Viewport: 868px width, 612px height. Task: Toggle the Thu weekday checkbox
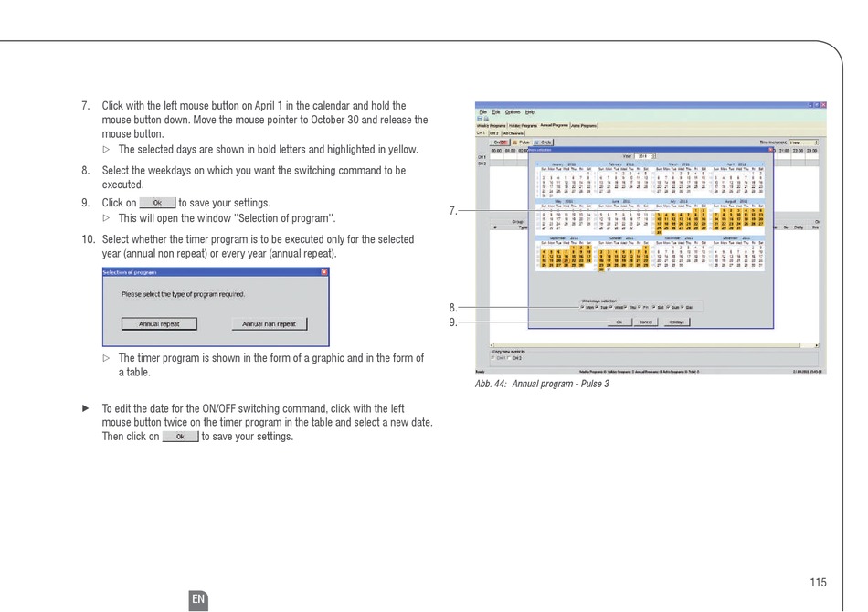point(626,307)
